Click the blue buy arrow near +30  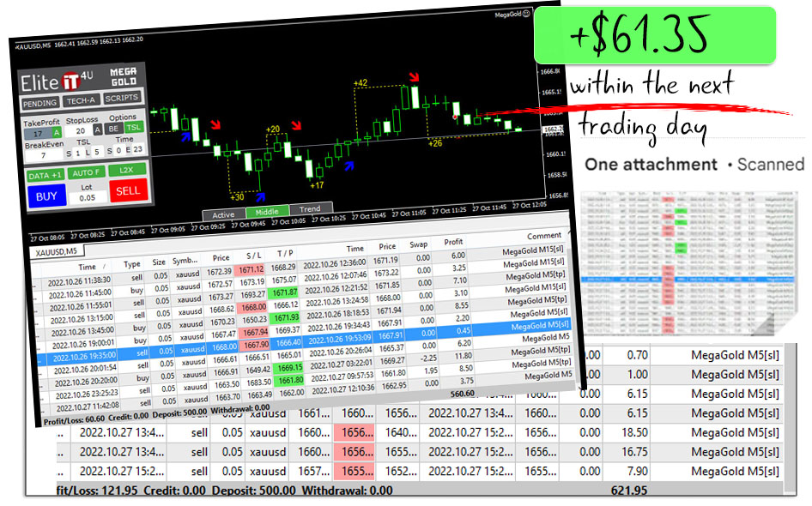pyautogui.click(x=260, y=196)
